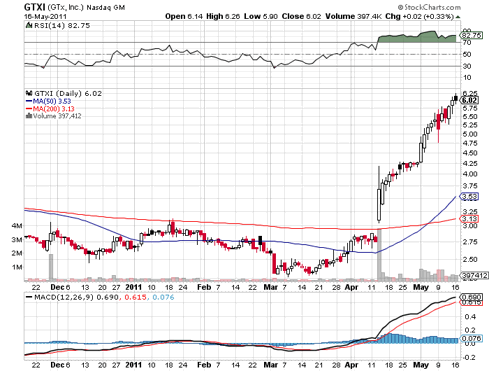Screen dimensions: 489x371
Task: Click the green overbought shaded area in the RSI panel
Action: click(x=417, y=37)
